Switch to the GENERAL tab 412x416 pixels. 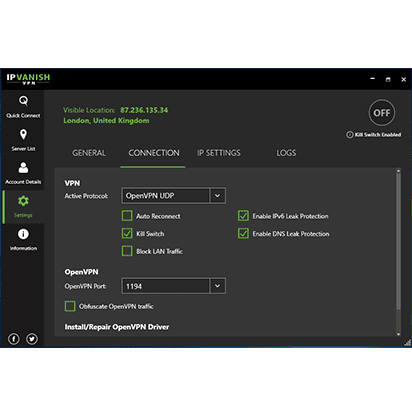coord(89,153)
